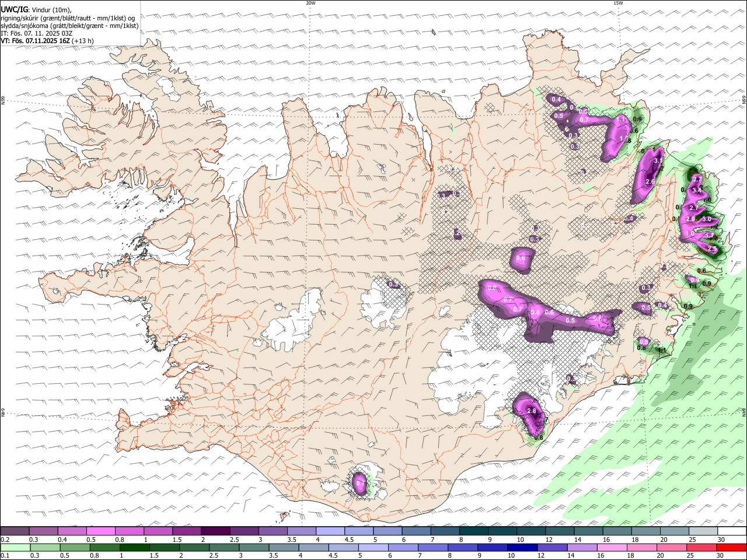Viewport: 747px width, 560px height.
Task: Pick the deep navy blue swatch labeled 10 in bottom row
Action: (x=523, y=547)
